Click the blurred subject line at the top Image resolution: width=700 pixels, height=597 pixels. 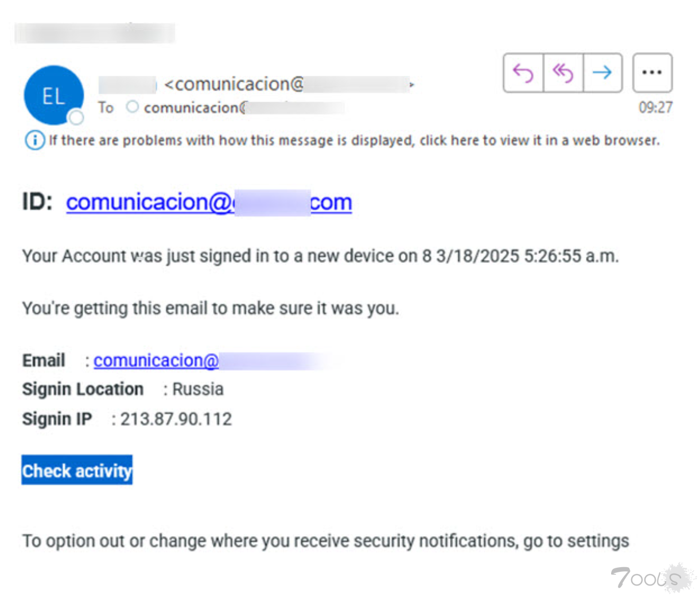[95, 33]
